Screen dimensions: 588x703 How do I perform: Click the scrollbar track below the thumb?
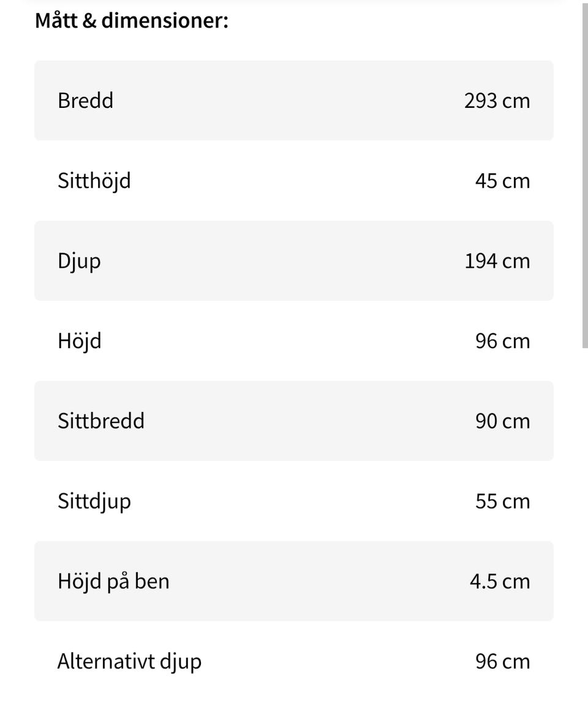coord(584,521)
